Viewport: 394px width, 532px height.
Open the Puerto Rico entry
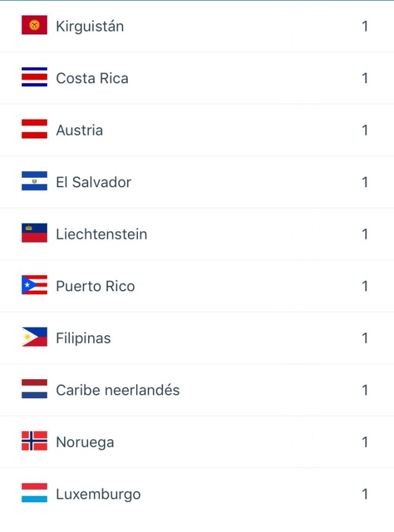point(95,287)
